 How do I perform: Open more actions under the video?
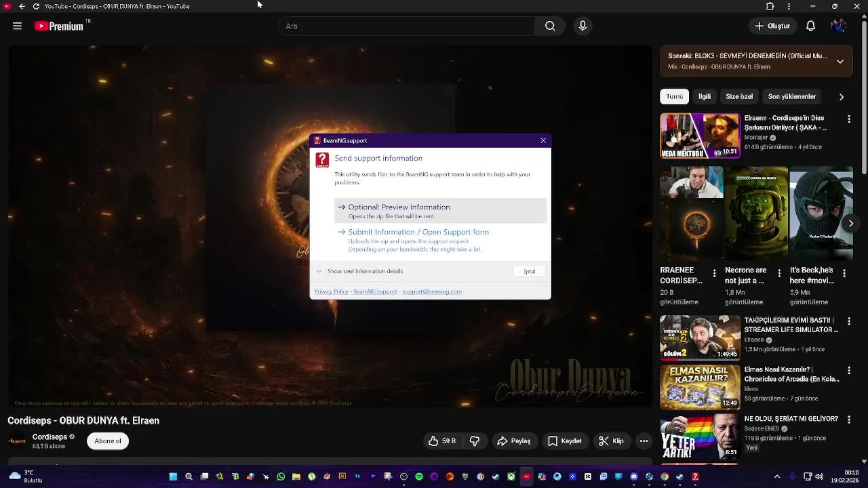644,441
